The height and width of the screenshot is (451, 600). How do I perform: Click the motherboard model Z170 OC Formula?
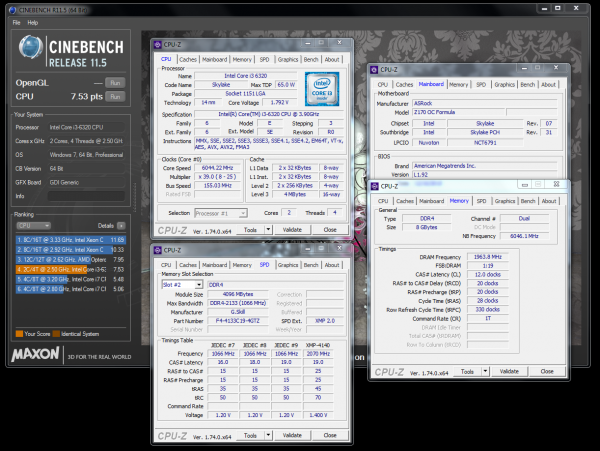pos(458,112)
